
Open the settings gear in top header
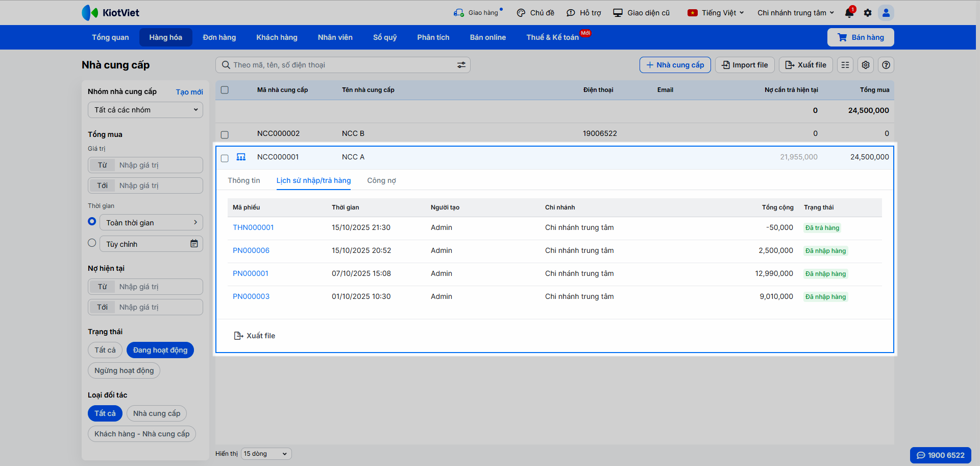click(x=868, y=13)
